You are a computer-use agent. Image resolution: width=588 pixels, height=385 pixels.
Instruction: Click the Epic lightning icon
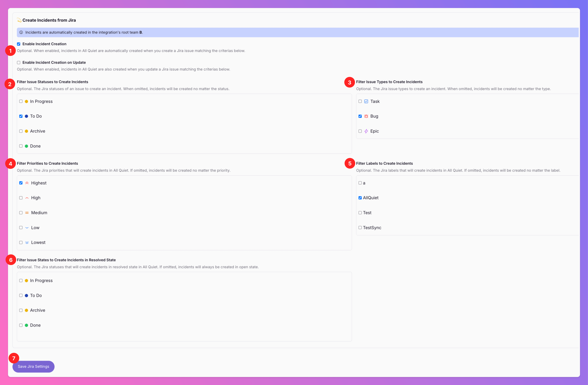click(x=366, y=131)
